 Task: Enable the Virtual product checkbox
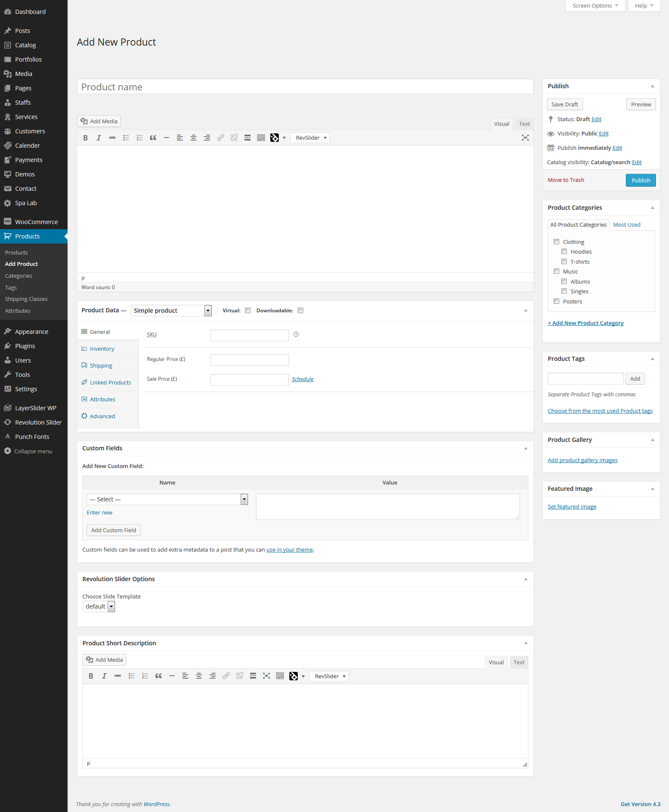tap(248, 311)
